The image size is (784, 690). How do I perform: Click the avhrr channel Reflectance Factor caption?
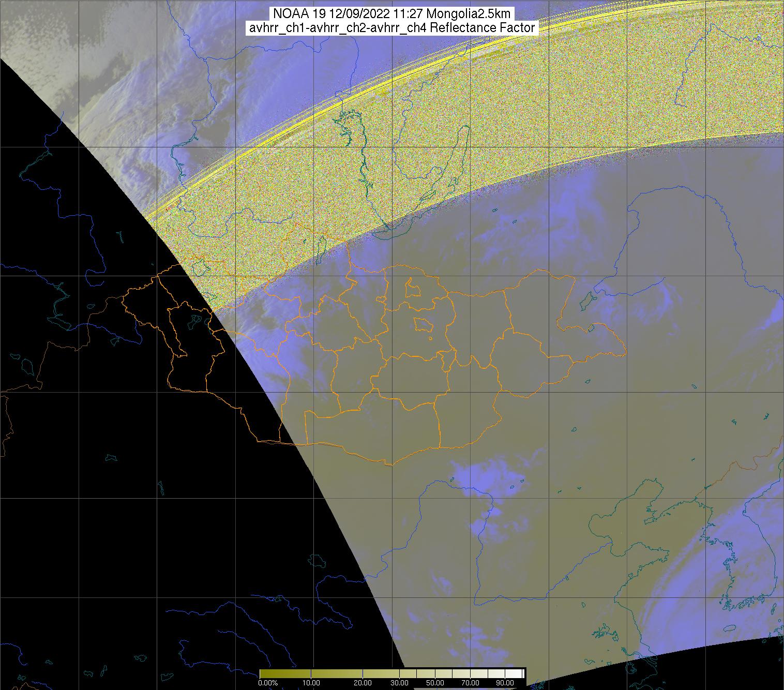392,28
